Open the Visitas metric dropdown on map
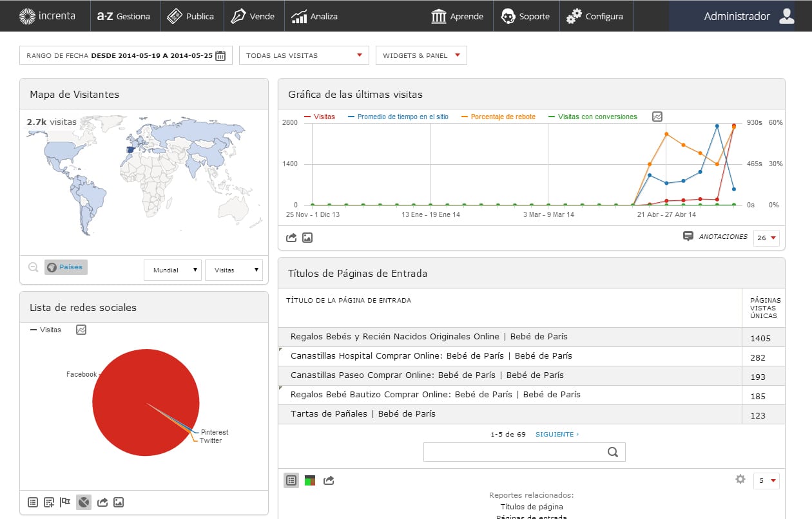The height and width of the screenshot is (519, 812). click(x=234, y=270)
